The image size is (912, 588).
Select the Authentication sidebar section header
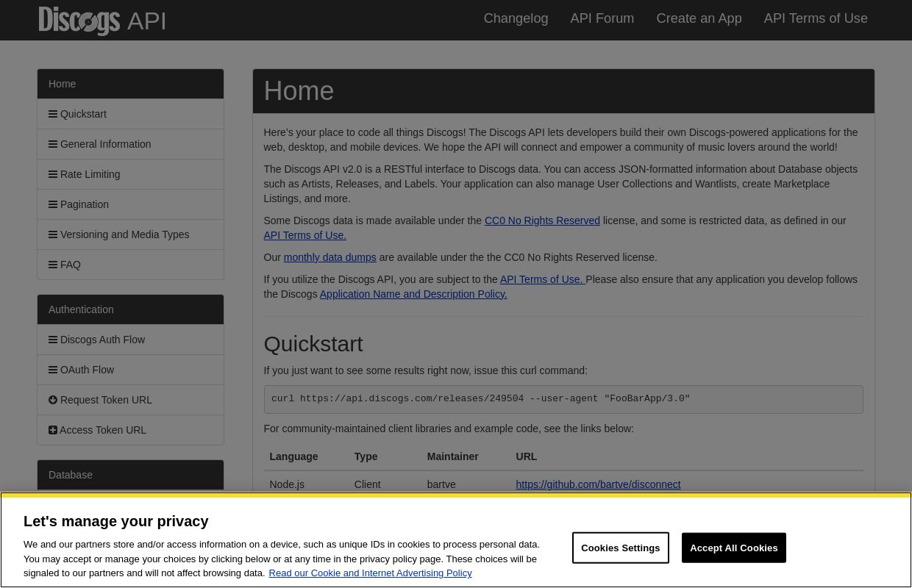131,309
